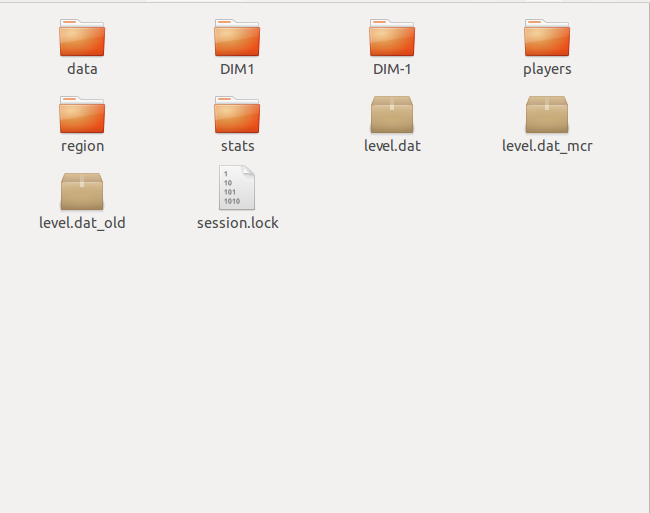Select the level.dat_mcr package icon

[x=547, y=114]
